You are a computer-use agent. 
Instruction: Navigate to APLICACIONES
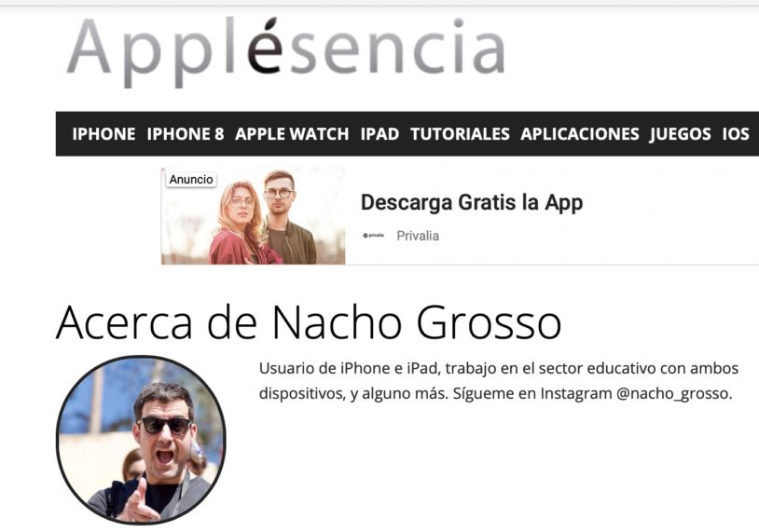point(580,134)
